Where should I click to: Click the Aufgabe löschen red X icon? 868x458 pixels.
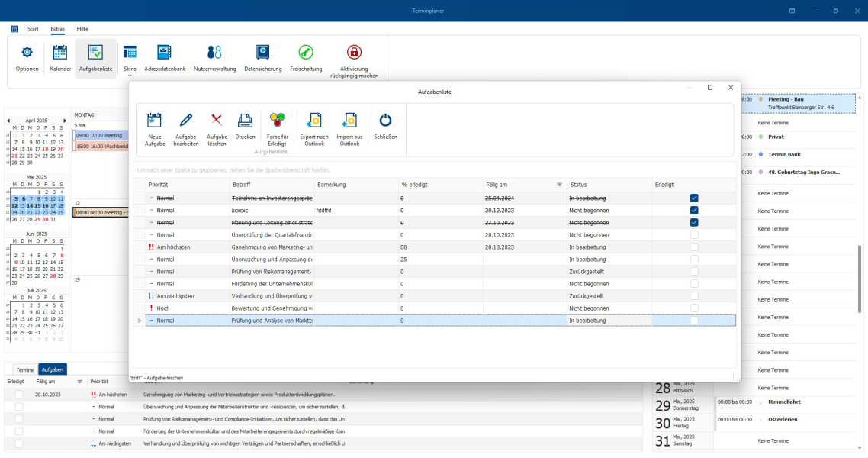(217, 120)
